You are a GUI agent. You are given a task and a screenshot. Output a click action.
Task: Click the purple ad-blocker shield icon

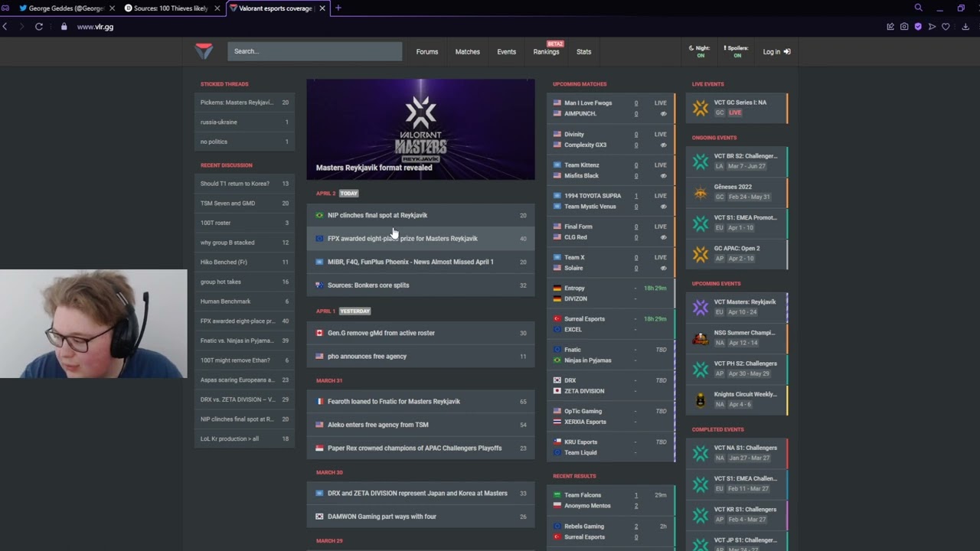tap(918, 27)
